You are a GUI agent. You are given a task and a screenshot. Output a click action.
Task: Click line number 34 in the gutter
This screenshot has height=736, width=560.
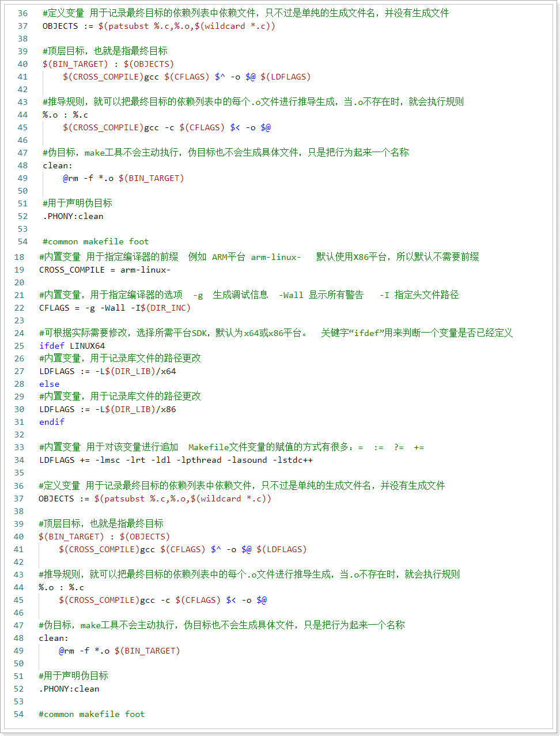pos(20,460)
